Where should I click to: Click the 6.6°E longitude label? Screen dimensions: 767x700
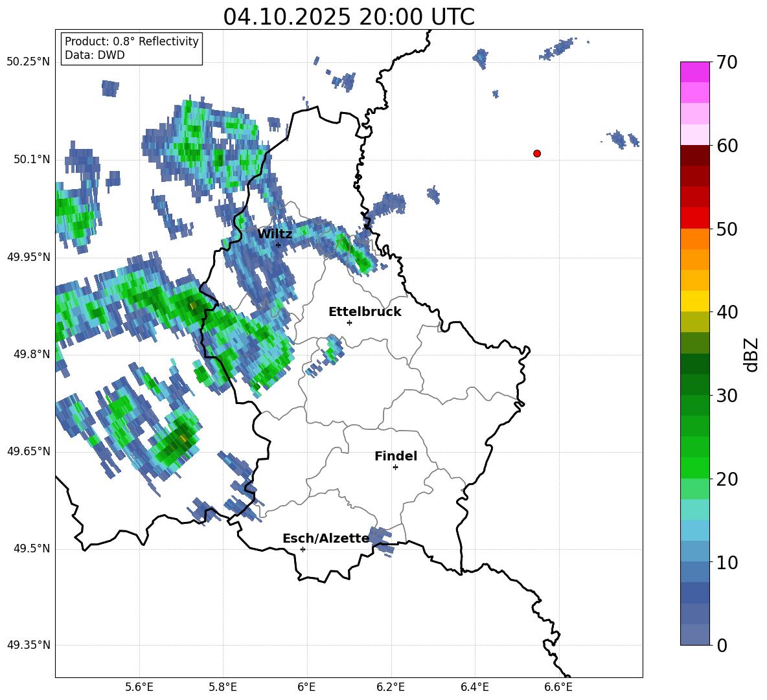click(x=558, y=687)
